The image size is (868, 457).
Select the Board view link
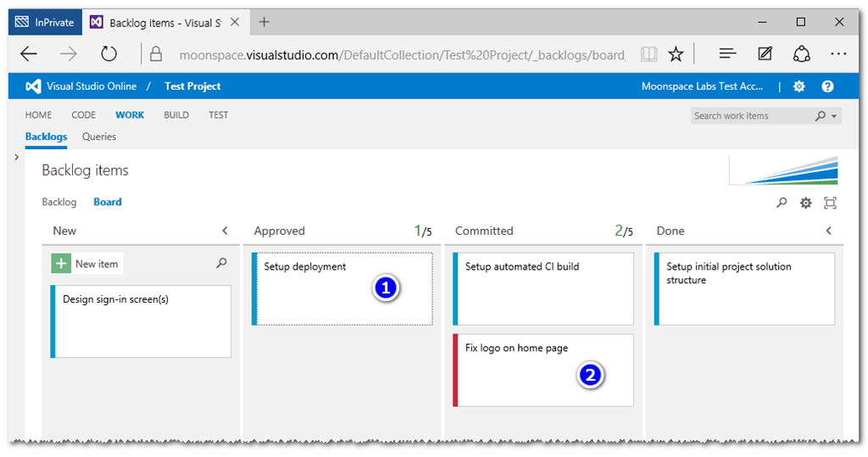point(108,202)
